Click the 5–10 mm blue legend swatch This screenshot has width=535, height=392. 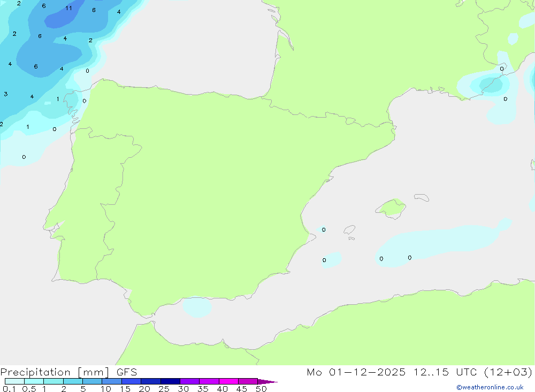click(92, 381)
